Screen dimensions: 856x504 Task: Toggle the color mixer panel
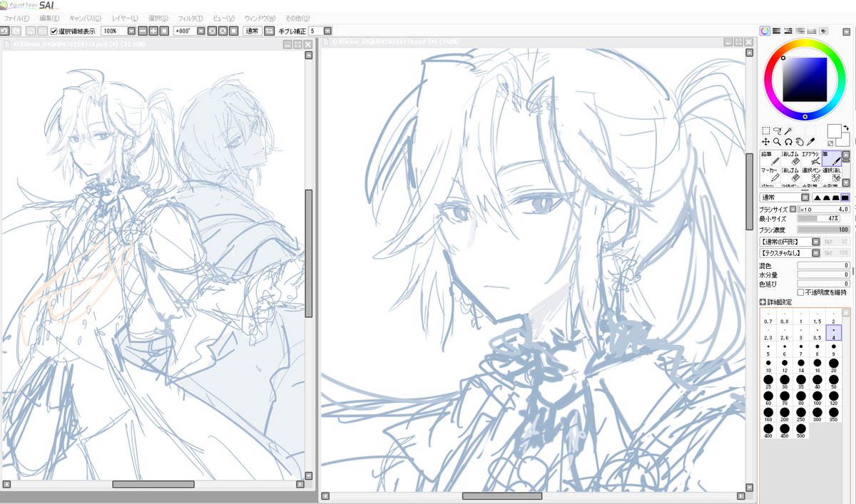pyautogui.click(x=800, y=31)
